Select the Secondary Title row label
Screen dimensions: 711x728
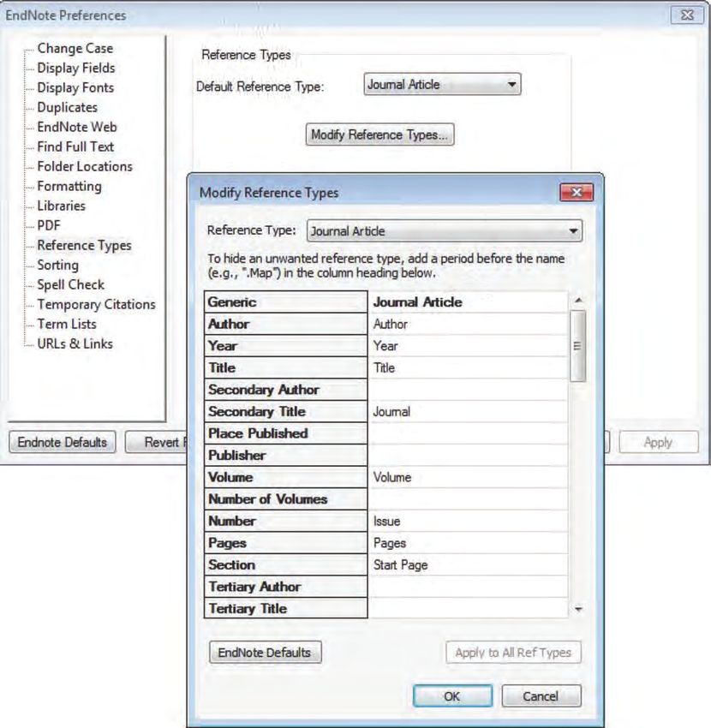coord(285,411)
